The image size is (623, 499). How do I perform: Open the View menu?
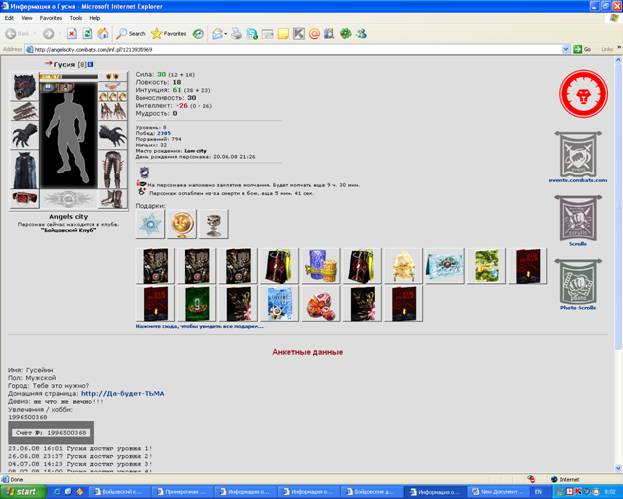click(x=27, y=18)
